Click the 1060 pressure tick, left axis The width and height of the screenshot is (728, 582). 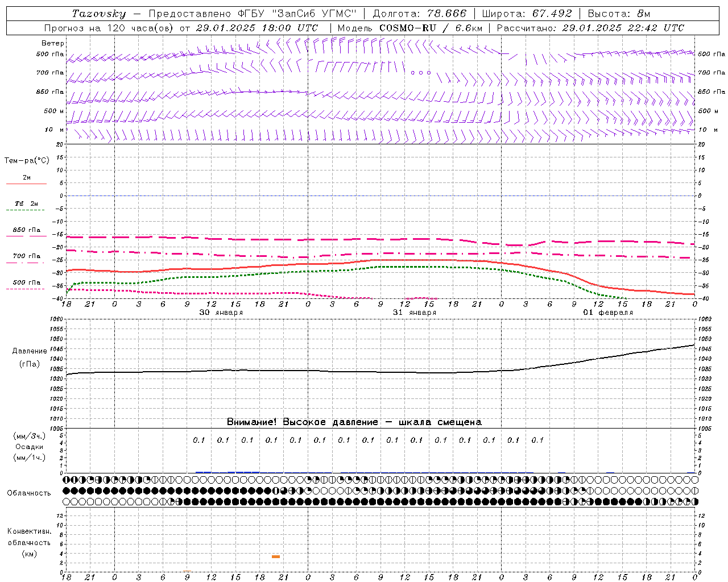coord(57,319)
